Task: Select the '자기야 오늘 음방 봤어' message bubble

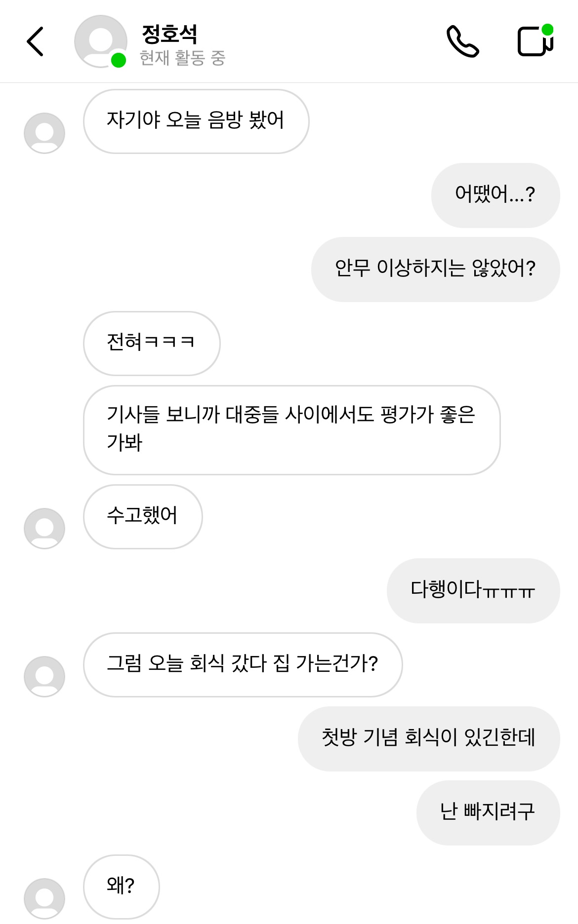Action: [196, 121]
